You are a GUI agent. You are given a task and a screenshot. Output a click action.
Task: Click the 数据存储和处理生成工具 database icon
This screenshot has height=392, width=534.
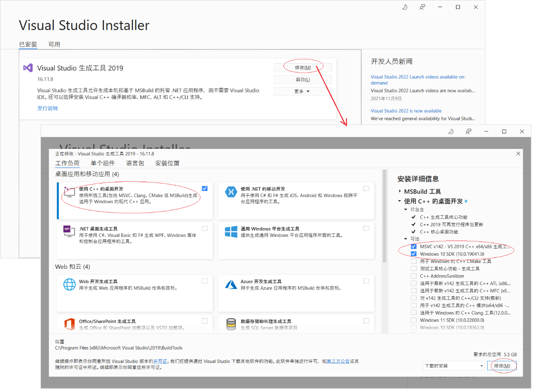pyautogui.click(x=231, y=324)
